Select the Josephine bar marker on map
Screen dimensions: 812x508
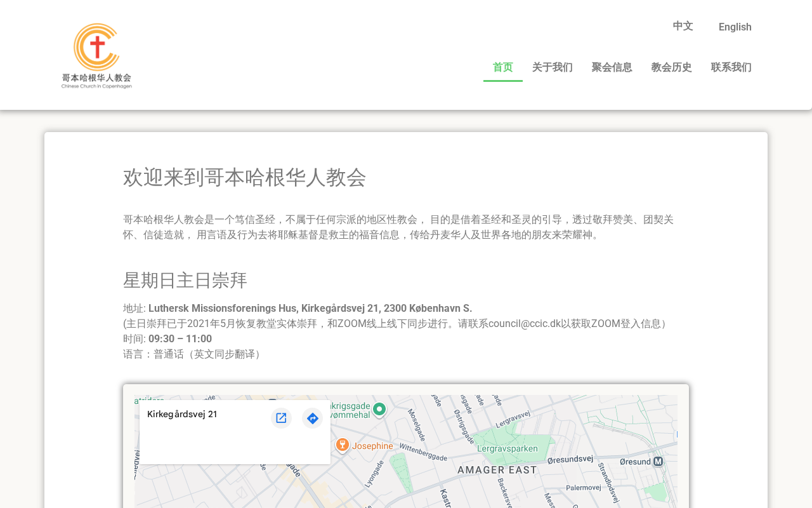tap(343, 444)
